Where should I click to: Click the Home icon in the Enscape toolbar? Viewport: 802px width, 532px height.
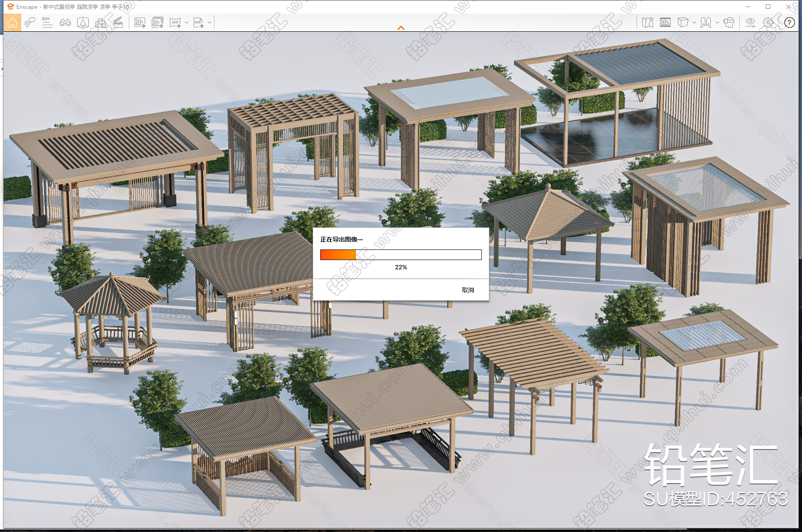(12, 22)
